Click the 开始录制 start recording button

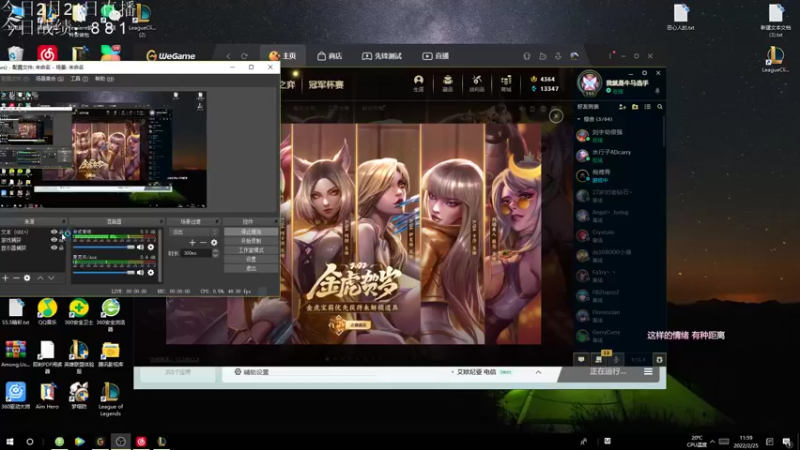tap(251, 241)
